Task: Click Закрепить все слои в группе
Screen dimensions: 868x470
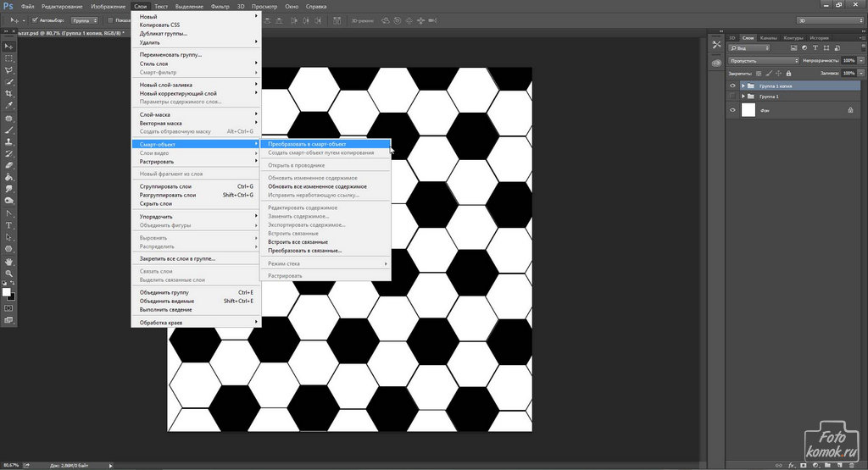Action: tap(196, 258)
